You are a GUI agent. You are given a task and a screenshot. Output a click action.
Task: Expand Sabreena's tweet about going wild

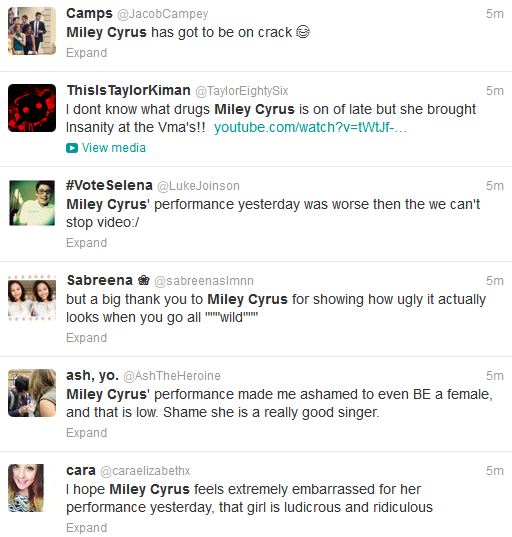87,338
